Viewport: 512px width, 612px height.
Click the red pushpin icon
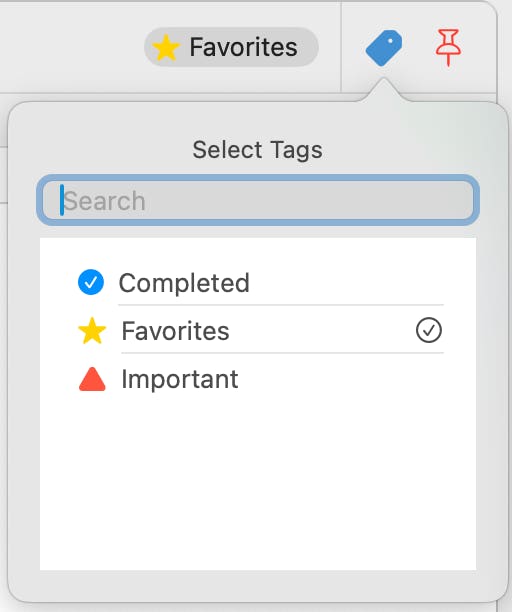point(448,47)
